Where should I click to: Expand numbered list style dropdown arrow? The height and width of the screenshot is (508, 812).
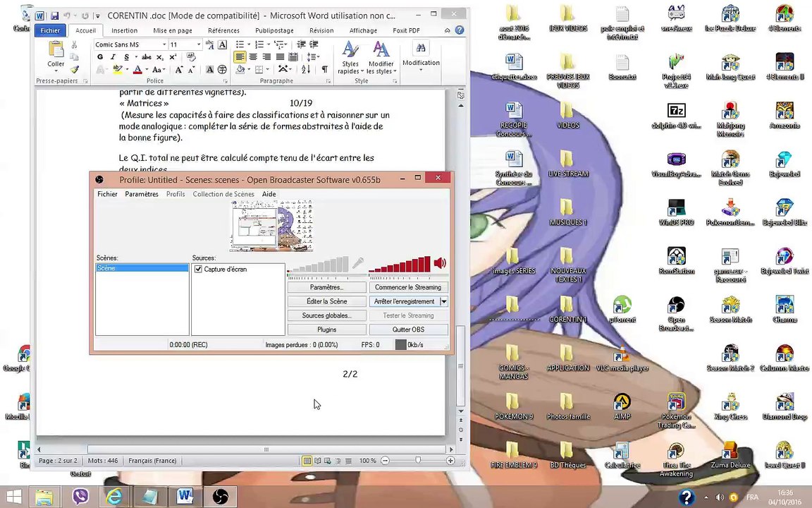pos(269,44)
